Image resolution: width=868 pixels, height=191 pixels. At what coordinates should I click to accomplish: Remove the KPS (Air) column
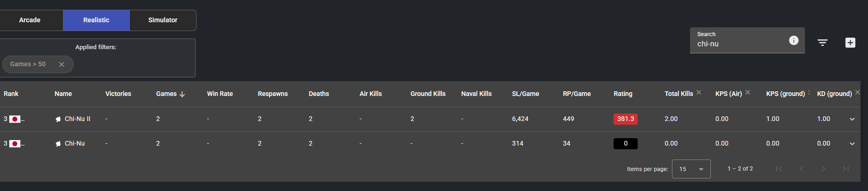[748, 92]
